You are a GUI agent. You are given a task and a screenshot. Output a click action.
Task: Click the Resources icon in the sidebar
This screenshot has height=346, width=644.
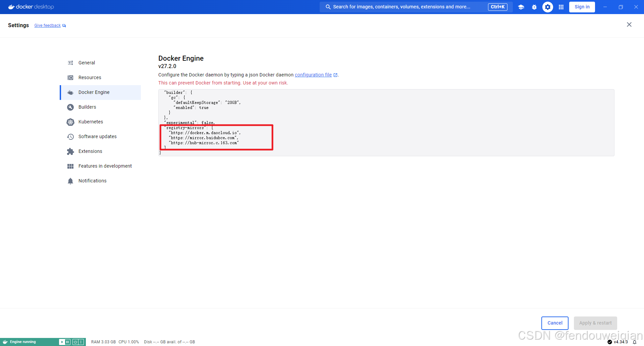pyautogui.click(x=70, y=77)
